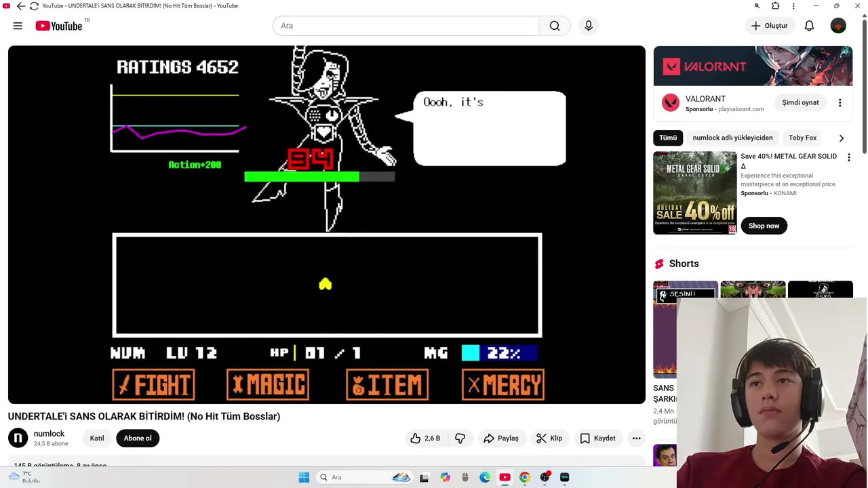Subscribe with the Abone ol button
This screenshot has height=488, width=868.
click(x=138, y=438)
